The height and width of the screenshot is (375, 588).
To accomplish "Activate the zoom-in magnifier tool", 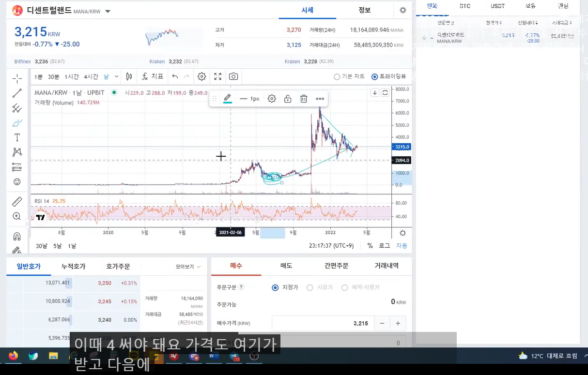I will [x=17, y=216].
